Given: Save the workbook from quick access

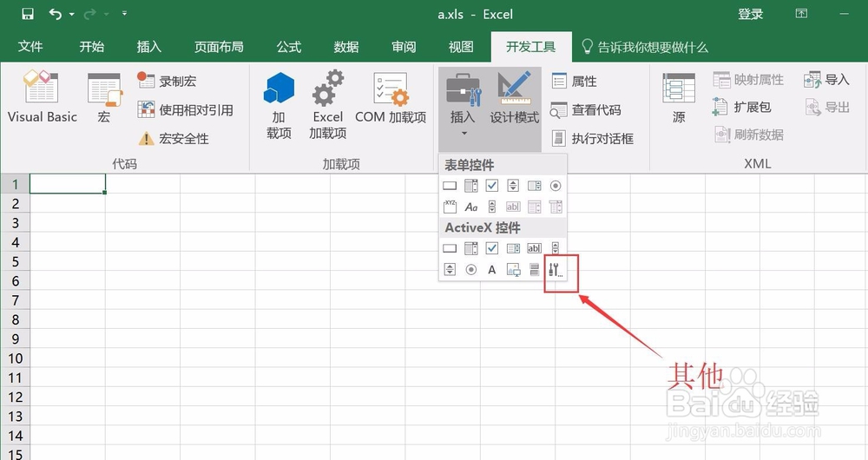Looking at the screenshot, I should [x=27, y=14].
